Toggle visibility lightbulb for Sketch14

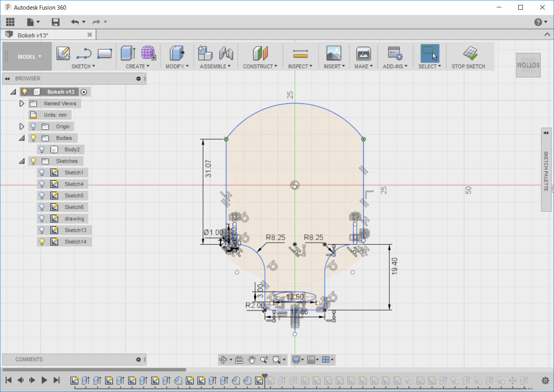[x=42, y=242]
